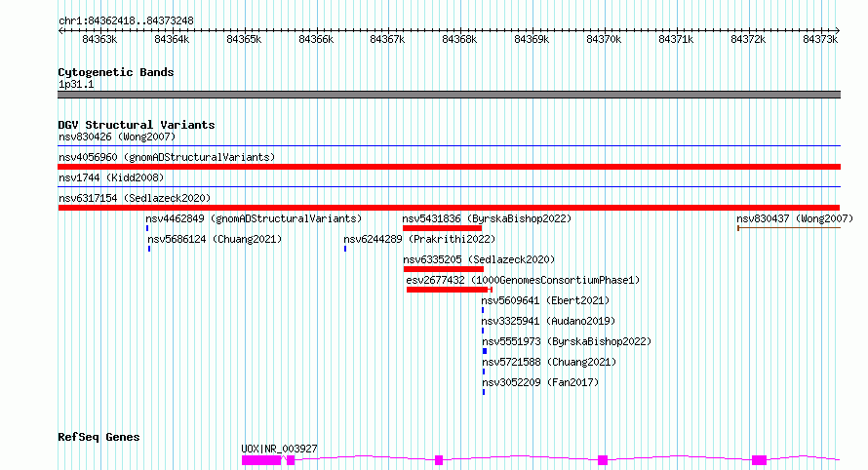Click the large magenta UOX exon block

(x=261, y=460)
